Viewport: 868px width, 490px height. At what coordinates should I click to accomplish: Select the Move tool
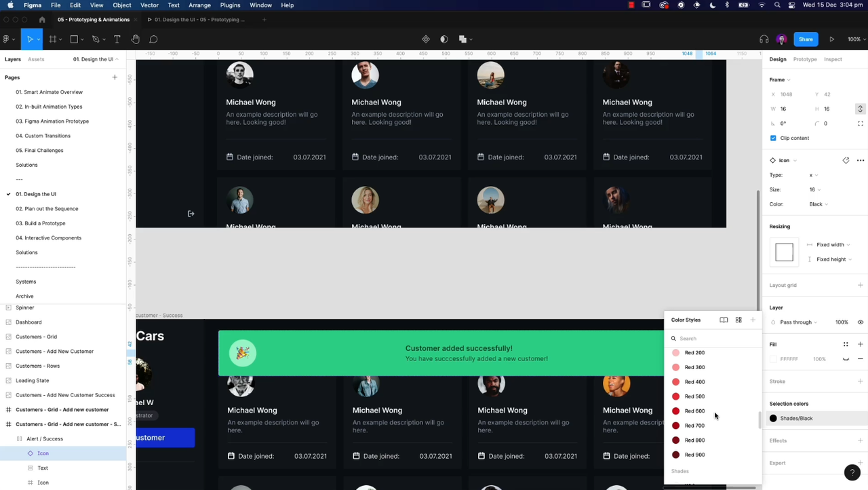click(31, 39)
